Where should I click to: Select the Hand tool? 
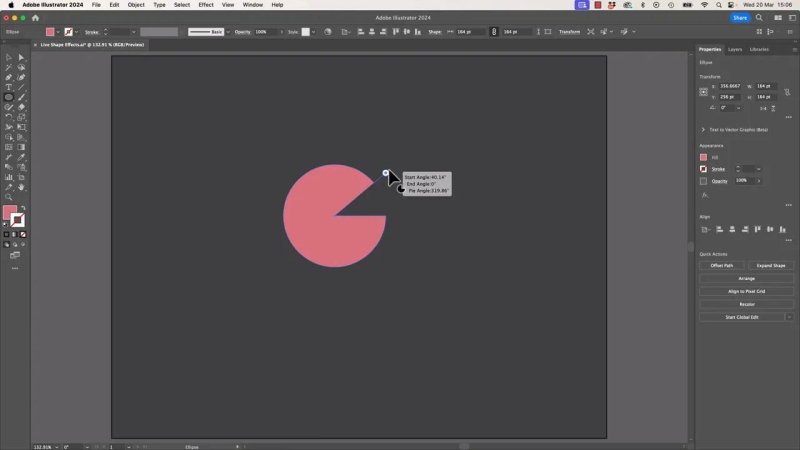pos(21,187)
